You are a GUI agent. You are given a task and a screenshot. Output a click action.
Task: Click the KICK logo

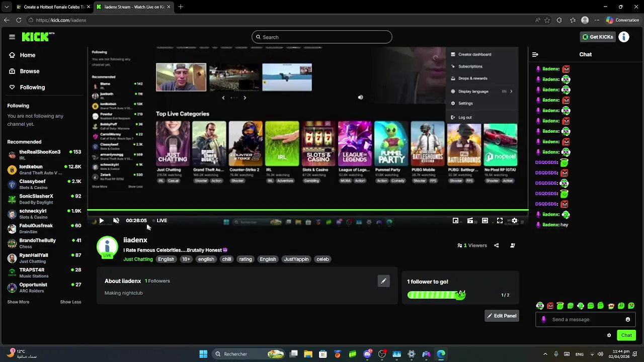click(38, 37)
